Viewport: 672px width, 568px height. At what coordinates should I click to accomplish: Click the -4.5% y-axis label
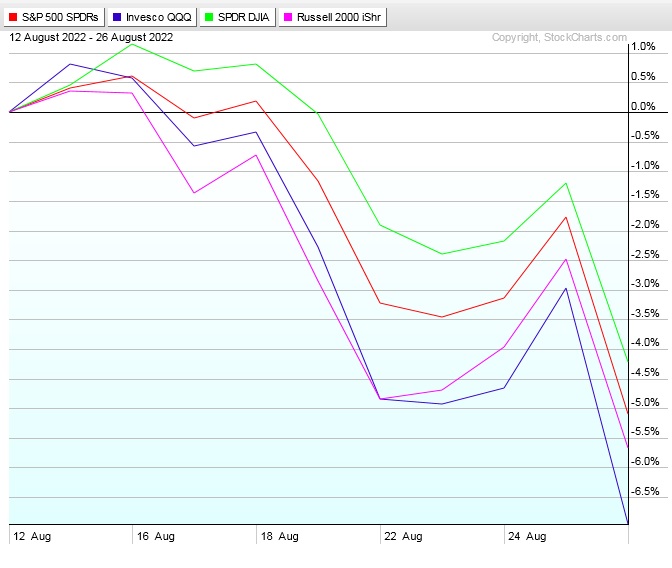click(x=645, y=373)
